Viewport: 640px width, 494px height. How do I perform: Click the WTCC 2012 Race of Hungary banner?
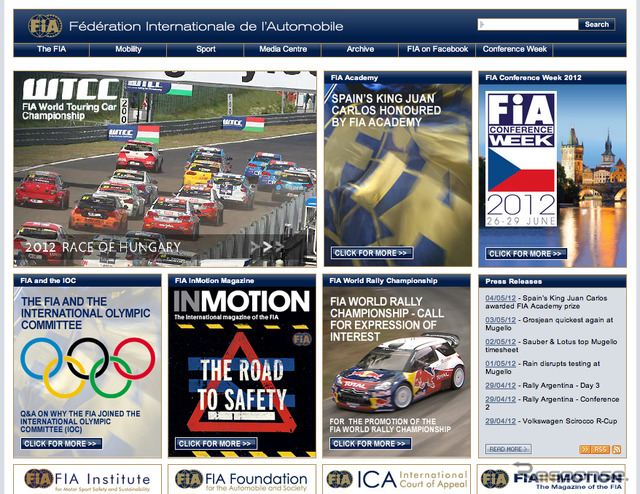[165, 169]
